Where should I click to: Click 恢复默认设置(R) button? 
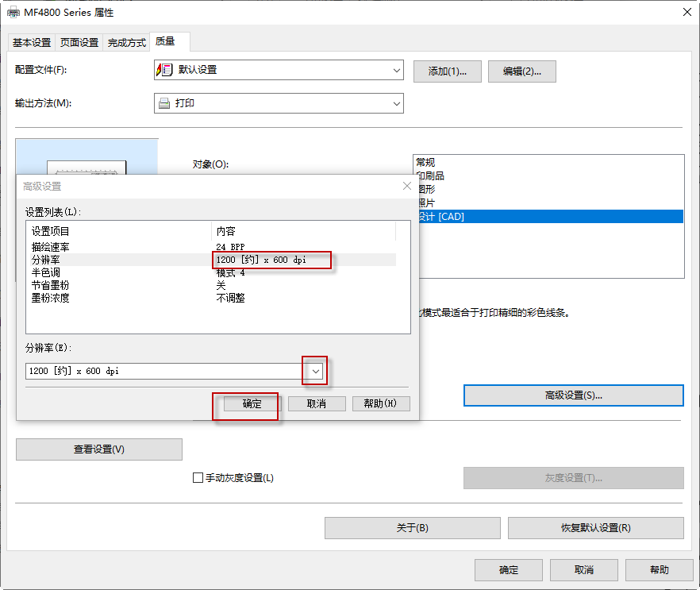(596, 528)
